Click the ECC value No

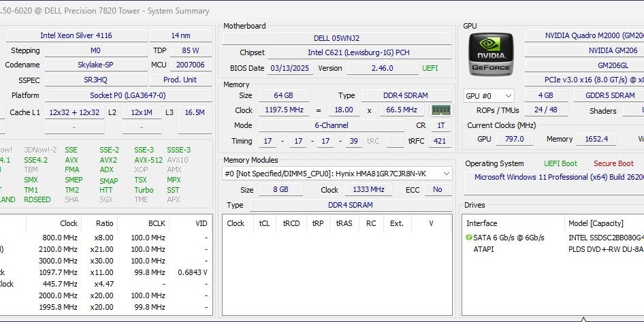(x=438, y=190)
